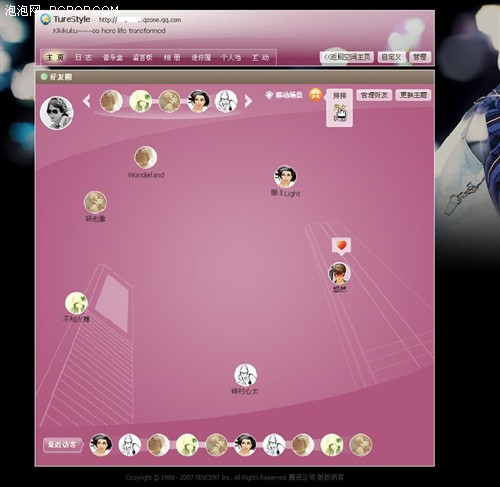Open the Wonderland friend avatar
Image resolution: width=500 pixels, height=487 pixels.
tap(146, 157)
